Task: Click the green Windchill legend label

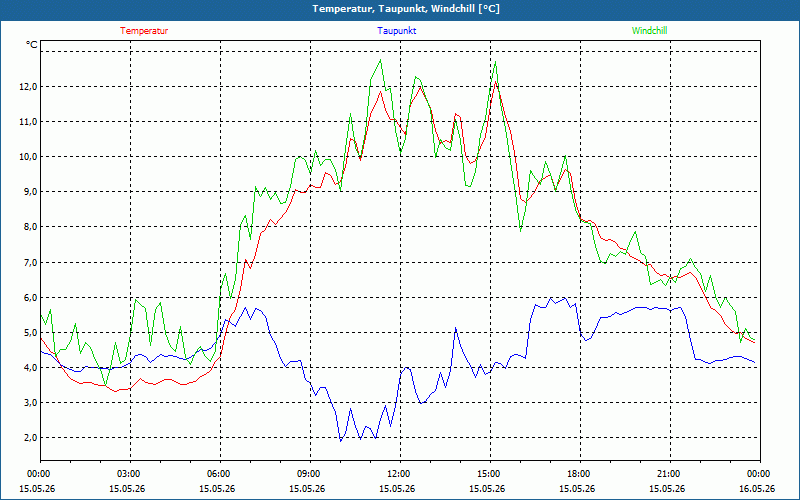Action: 649,31
